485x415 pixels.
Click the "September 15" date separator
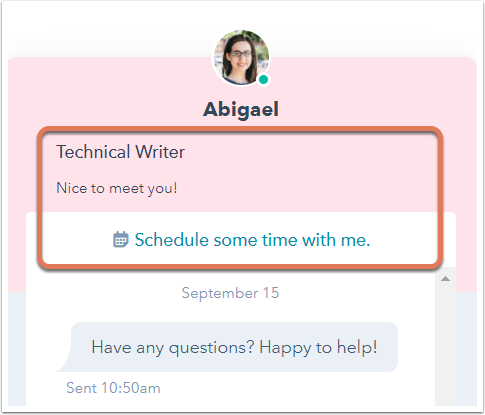tap(230, 293)
